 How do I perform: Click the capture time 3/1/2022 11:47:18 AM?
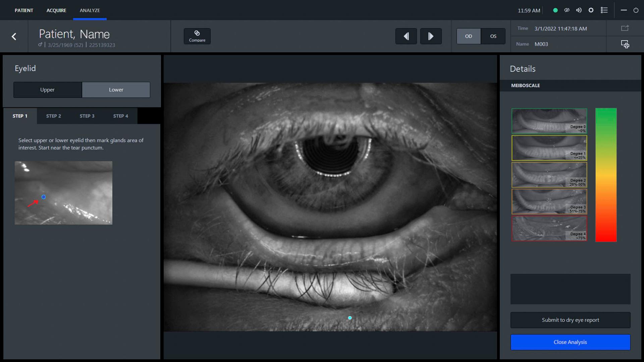point(560,28)
